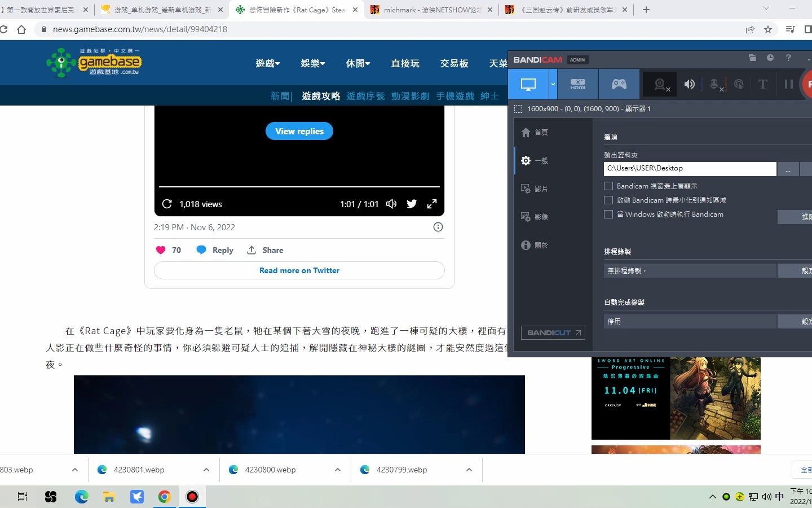The height and width of the screenshot is (508, 812).
Task: Click the recording area selection rectangle icon
Action: click(518, 109)
